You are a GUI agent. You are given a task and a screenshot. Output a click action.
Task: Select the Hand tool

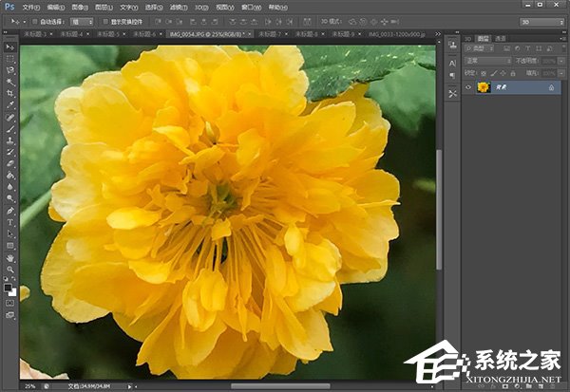click(10, 257)
